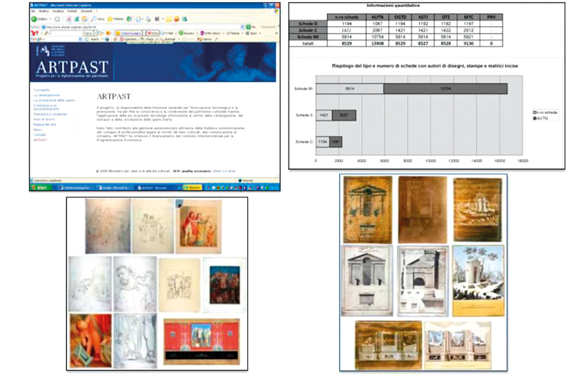This screenshot has width=588, height=375.
Task: Click into the browser address bar field
Action: point(141,27)
